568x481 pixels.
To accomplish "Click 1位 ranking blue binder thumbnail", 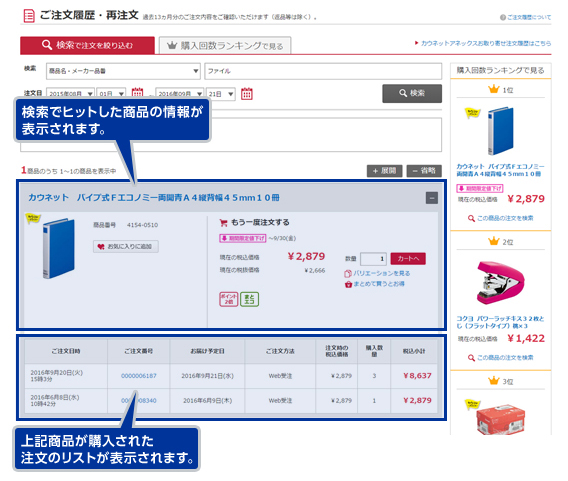I will [500, 131].
